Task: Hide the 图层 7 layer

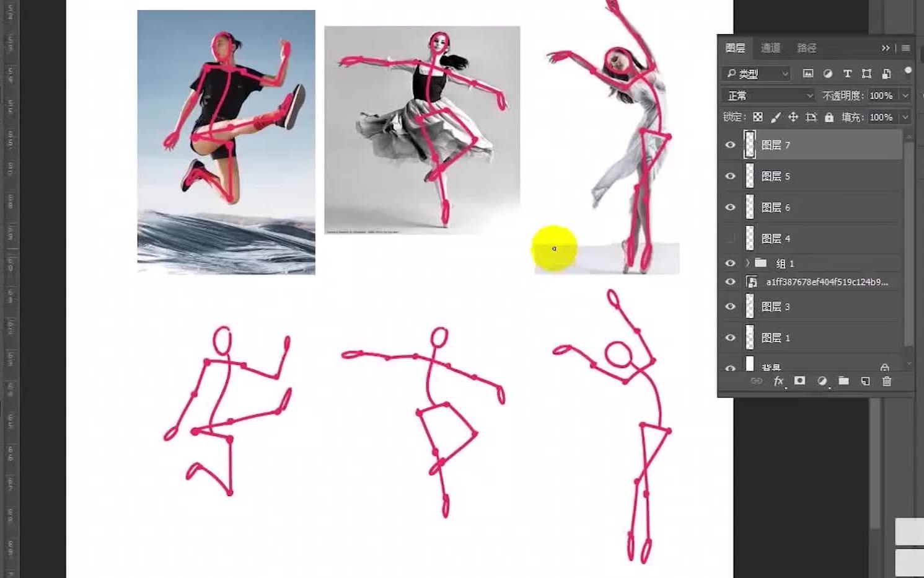Action: click(x=730, y=144)
